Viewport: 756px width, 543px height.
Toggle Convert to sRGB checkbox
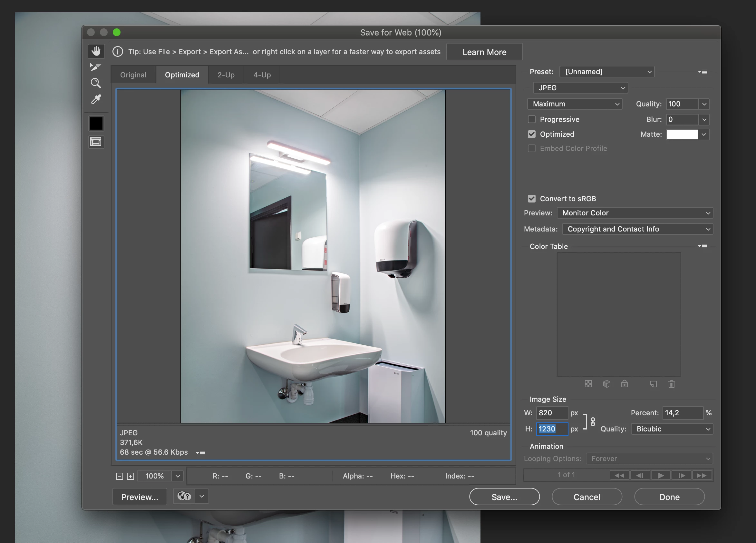tap(532, 198)
